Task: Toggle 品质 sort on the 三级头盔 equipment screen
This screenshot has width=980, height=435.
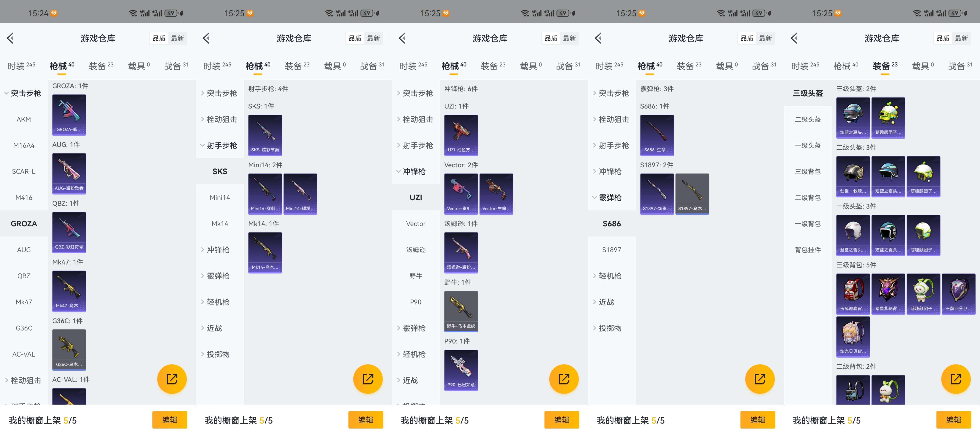Action: pos(943,38)
